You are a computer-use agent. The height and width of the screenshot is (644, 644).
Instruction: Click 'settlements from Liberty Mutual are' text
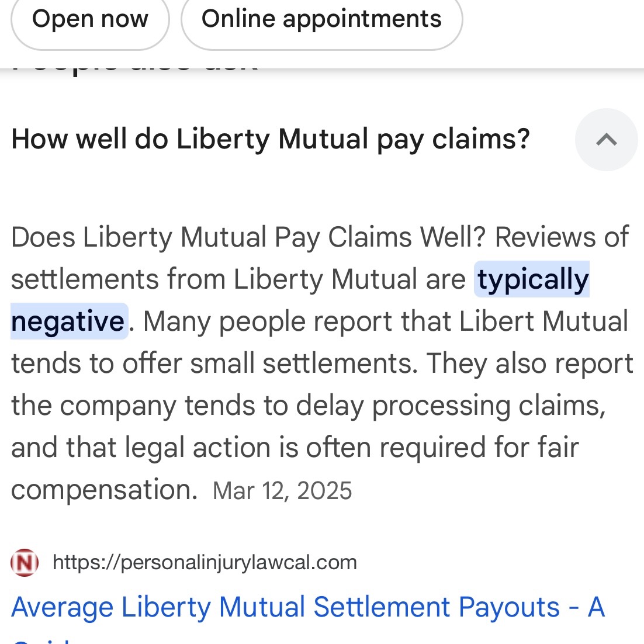click(x=238, y=279)
